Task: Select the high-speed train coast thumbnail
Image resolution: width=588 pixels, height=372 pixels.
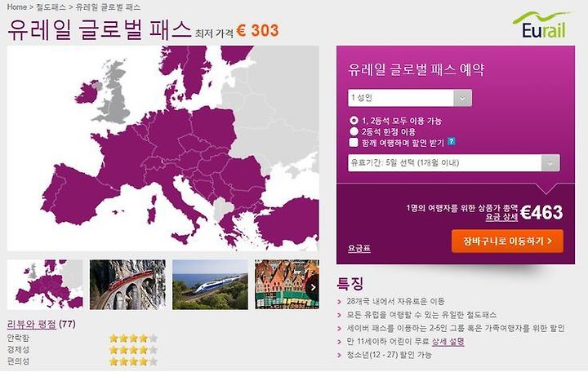Action: click(210, 285)
